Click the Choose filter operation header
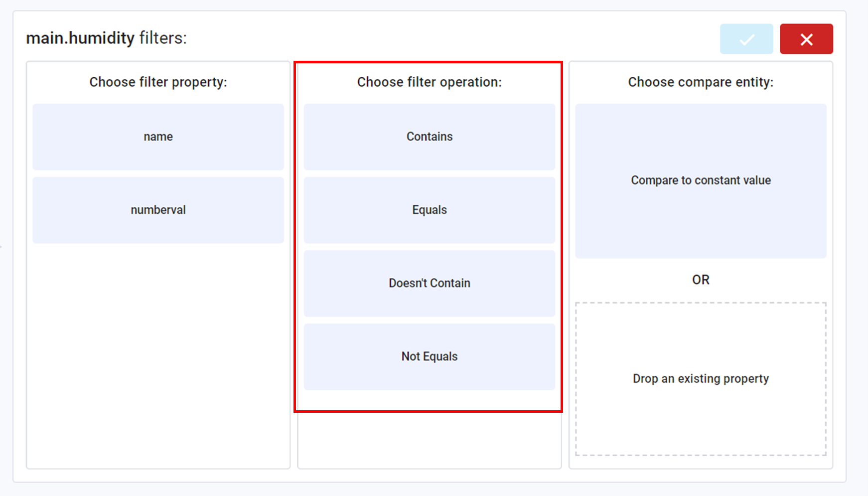Viewport: 868px width, 496px height. [x=429, y=82]
